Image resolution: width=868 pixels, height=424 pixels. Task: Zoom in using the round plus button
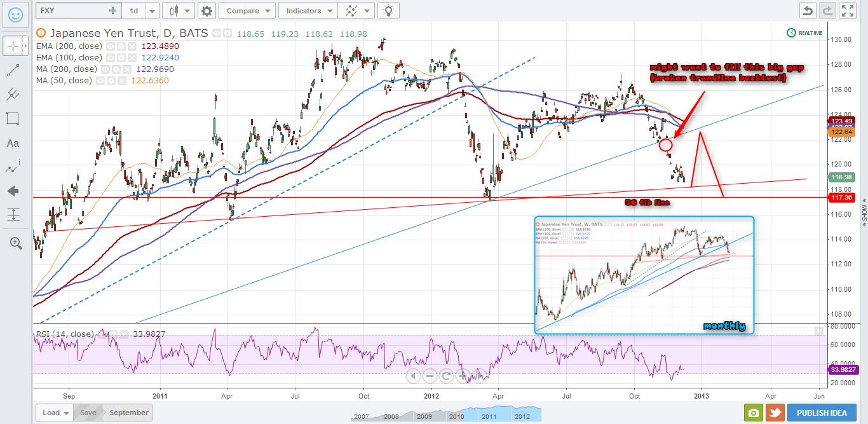[461, 376]
